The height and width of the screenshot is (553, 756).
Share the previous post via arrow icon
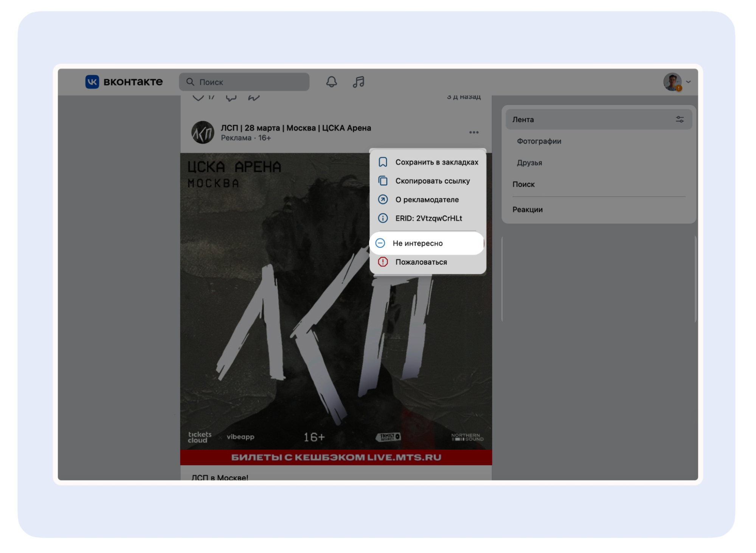coord(253,98)
